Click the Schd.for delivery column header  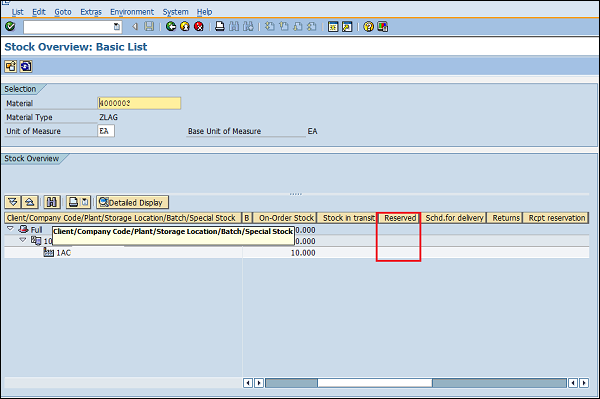[x=453, y=218]
